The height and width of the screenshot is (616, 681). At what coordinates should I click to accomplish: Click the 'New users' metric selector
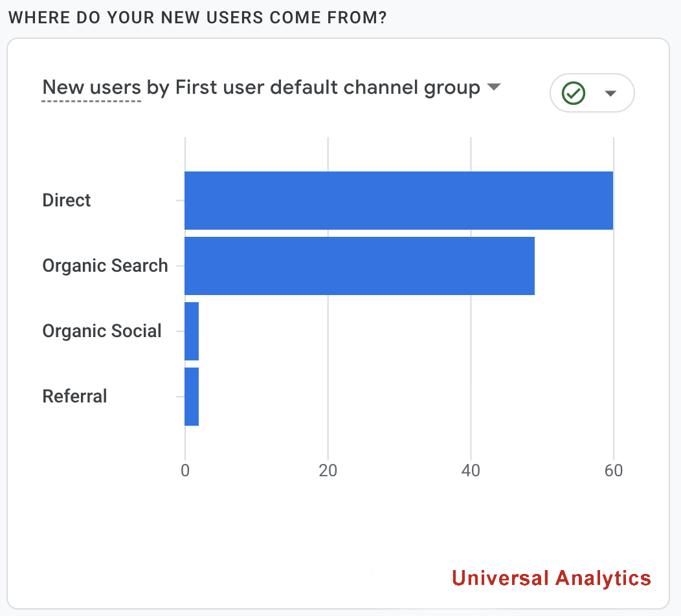91,87
